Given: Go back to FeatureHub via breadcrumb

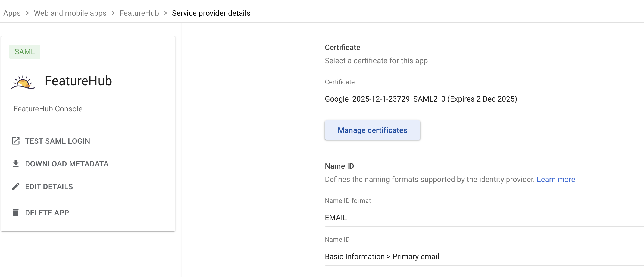Looking at the screenshot, I should pos(139,13).
